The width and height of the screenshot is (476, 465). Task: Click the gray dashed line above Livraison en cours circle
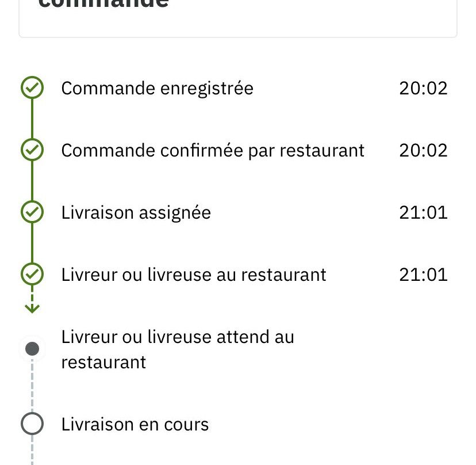pyautogui.click(x=32, y=386)
